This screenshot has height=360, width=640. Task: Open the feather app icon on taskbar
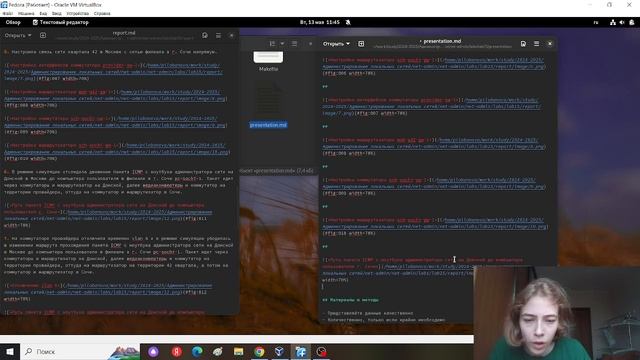(x=218, y=351)
